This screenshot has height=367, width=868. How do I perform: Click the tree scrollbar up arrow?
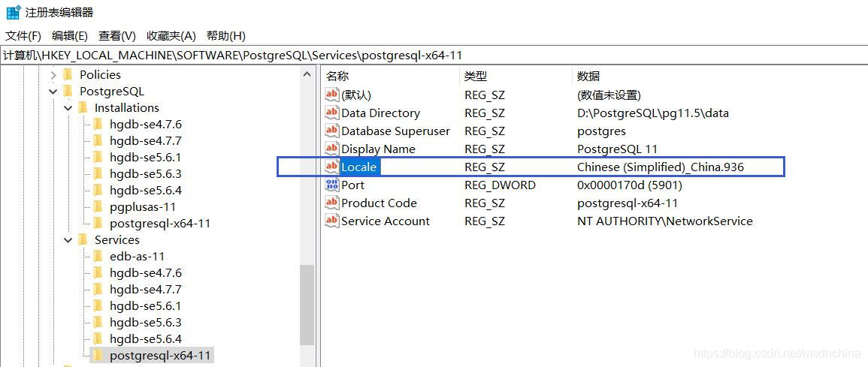pos(307,74)
